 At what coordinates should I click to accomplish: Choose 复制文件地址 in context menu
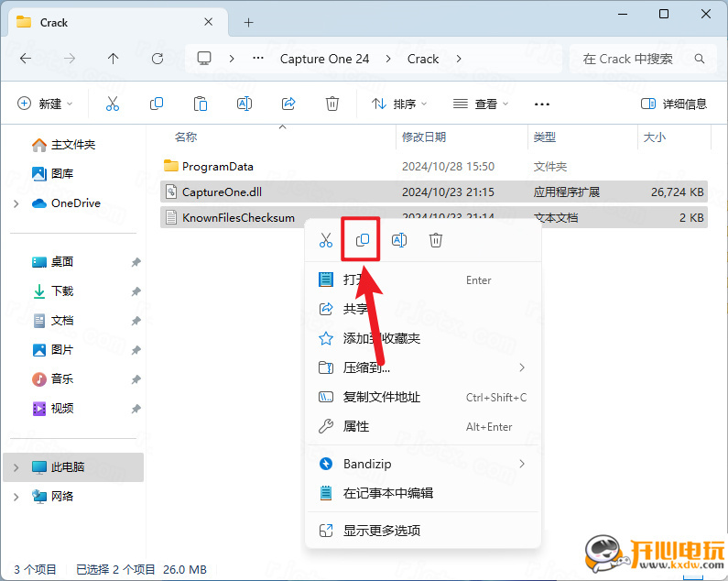(423, 397)
